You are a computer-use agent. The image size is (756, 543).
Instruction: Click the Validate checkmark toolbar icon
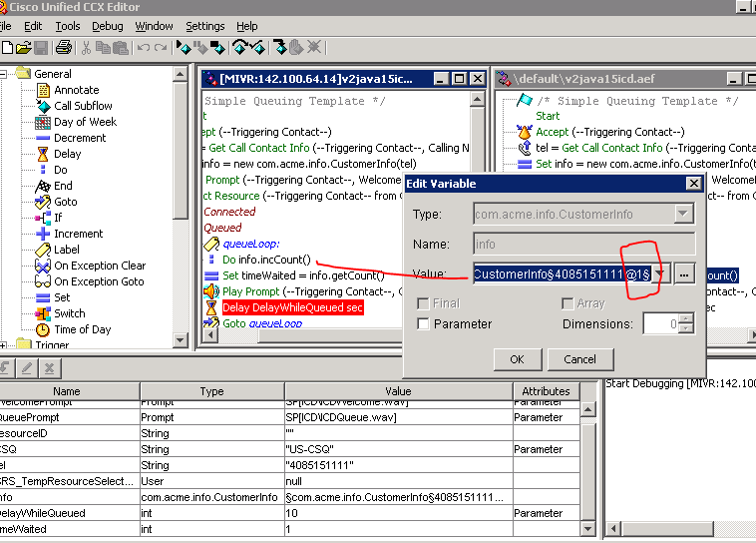[x=257, y=47]
